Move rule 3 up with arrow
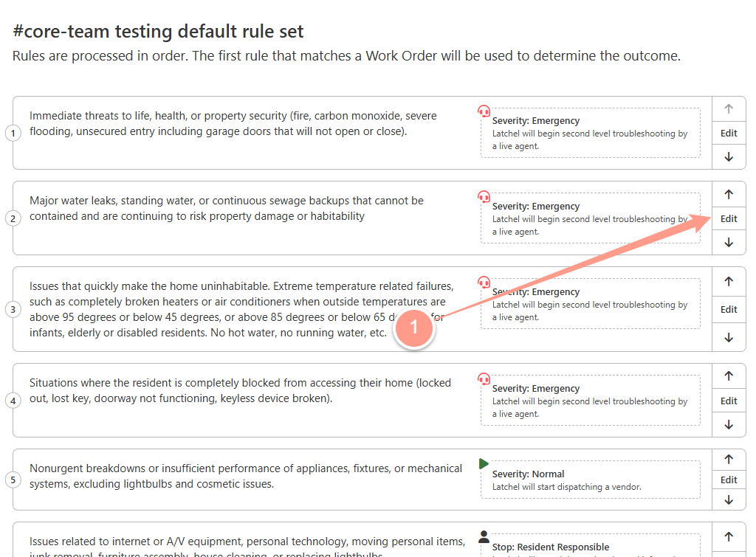This screenshot has width=756, height=557. tap(729, 281)
